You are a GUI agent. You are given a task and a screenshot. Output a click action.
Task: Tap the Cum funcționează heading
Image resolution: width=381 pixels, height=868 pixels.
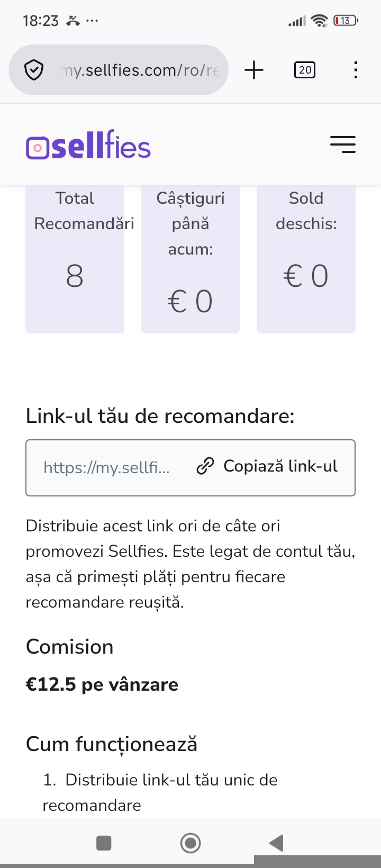click(x=112, y=744)
